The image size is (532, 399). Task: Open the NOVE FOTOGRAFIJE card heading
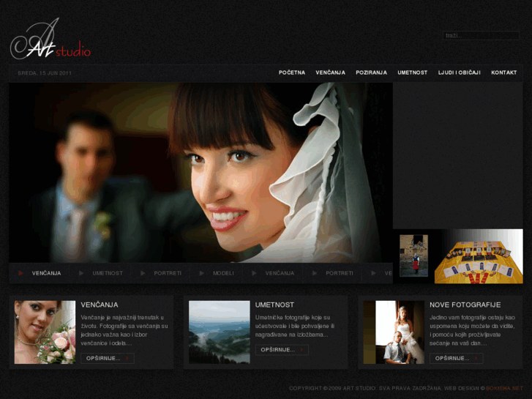click(465, 305)
